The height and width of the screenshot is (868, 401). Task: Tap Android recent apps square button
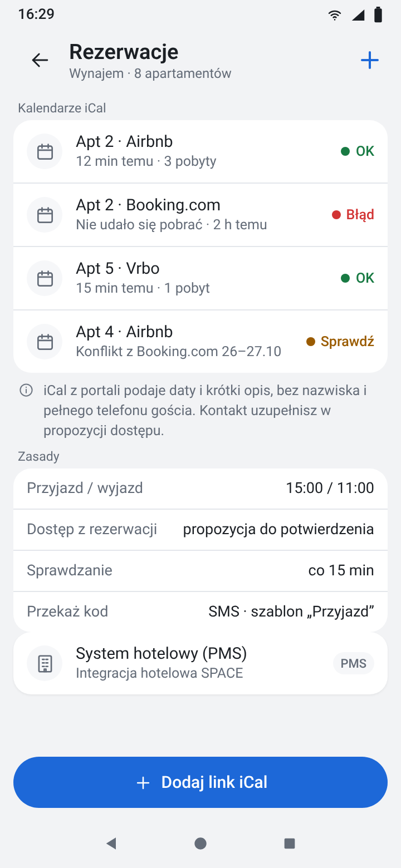(290, 844)
